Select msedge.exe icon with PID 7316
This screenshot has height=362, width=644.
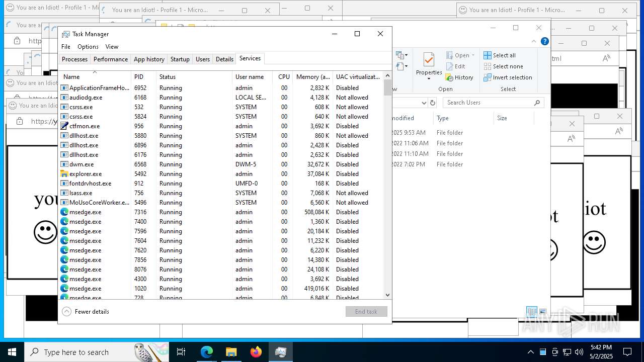coord(64,212)
